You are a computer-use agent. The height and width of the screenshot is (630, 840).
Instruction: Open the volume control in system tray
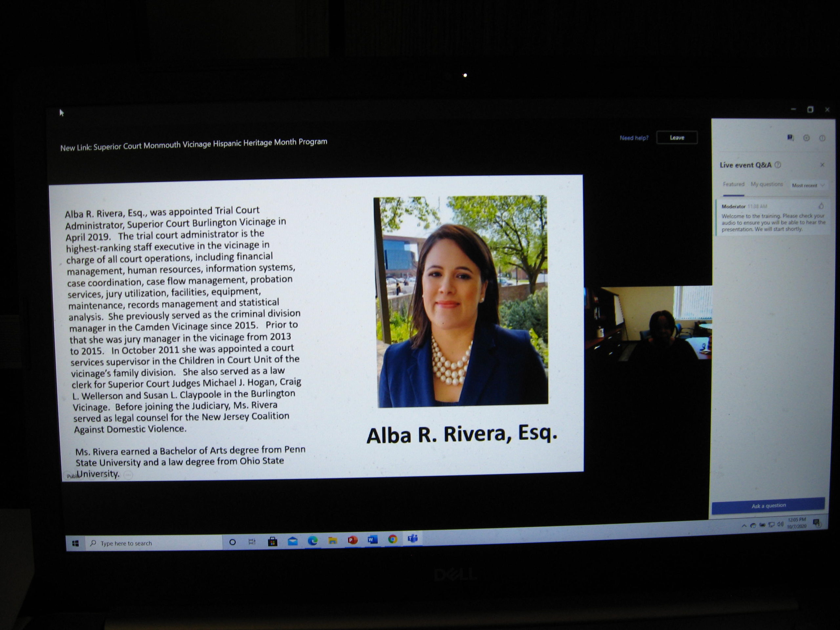click(x=780, y=524)
